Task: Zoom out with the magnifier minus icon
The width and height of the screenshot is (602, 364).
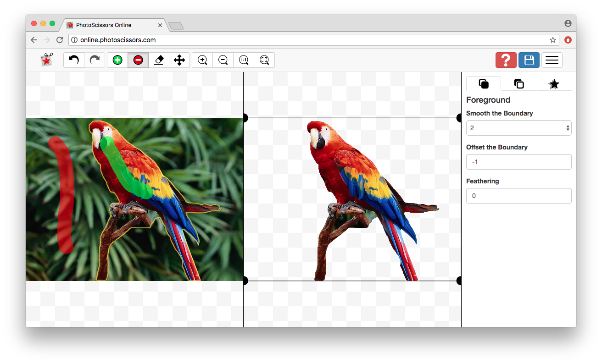Action: [223, 60]
